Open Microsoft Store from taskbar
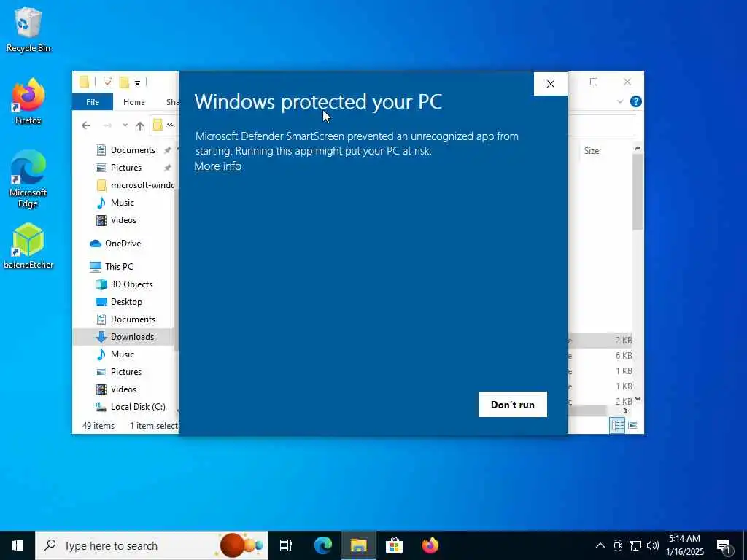The width and height of the screenshot is (747, 560). click(394, 545)
